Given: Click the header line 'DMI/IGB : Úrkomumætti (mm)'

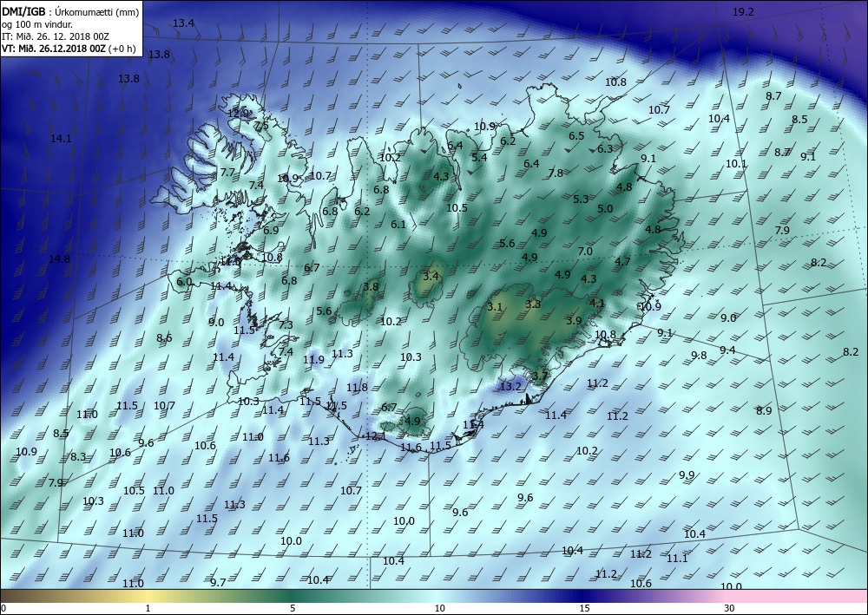Looking at the screenshot, I should (x=70, y=11).
